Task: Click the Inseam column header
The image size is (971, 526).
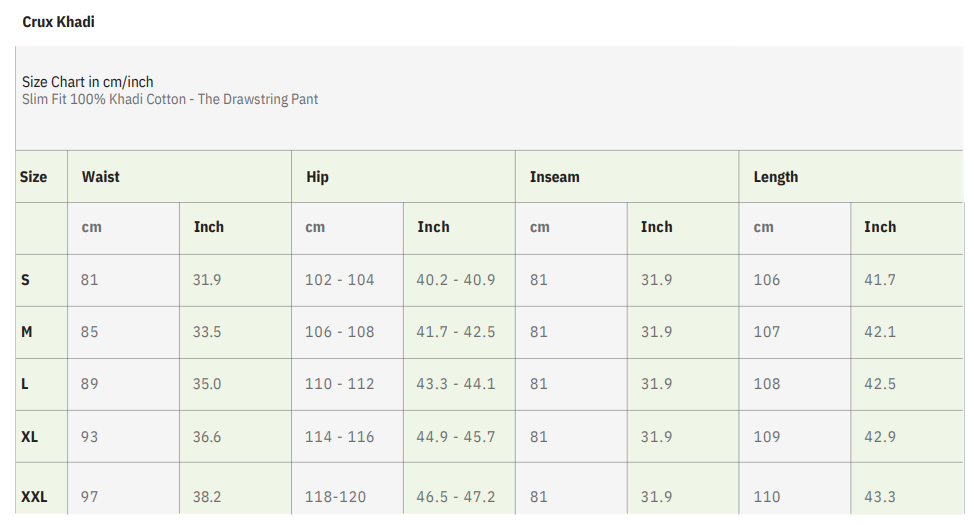Action: [x=554, y=177]
